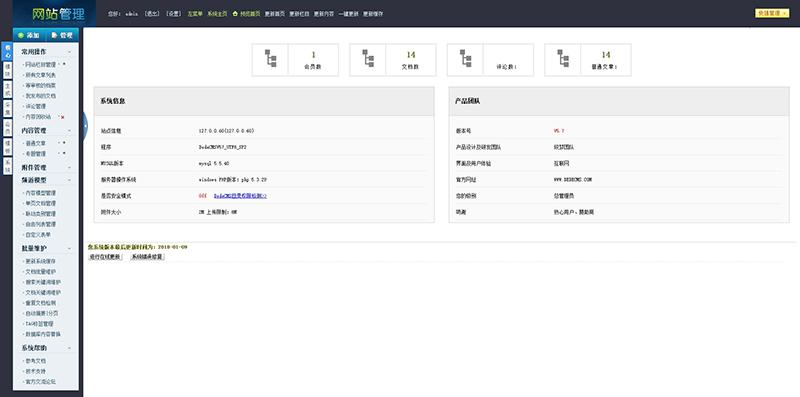Click the 进行在线更新 button

(106, 257)
